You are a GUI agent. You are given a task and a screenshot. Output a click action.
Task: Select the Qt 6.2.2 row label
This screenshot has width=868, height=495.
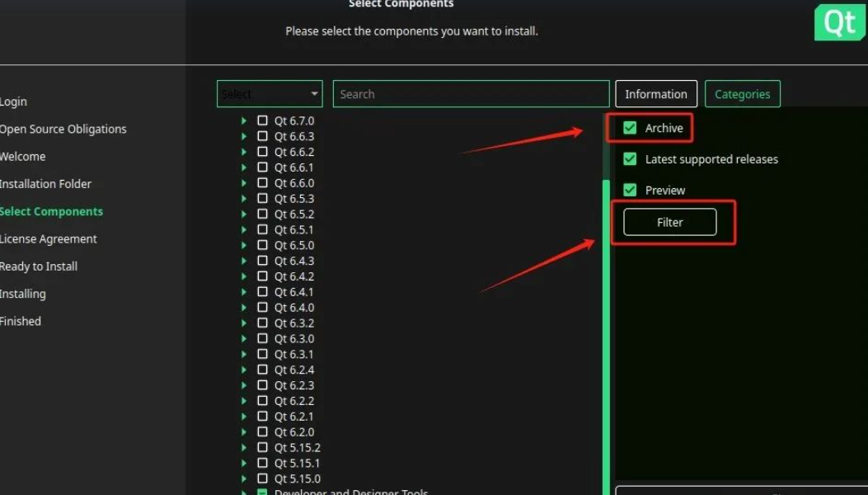tap(294, 400)
